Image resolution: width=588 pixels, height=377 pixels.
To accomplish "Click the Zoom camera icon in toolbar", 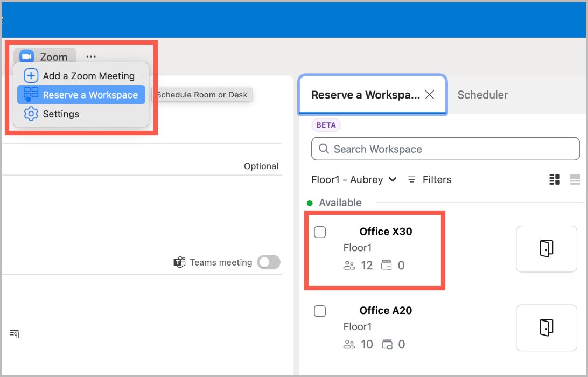I will (x=27, y=57).
